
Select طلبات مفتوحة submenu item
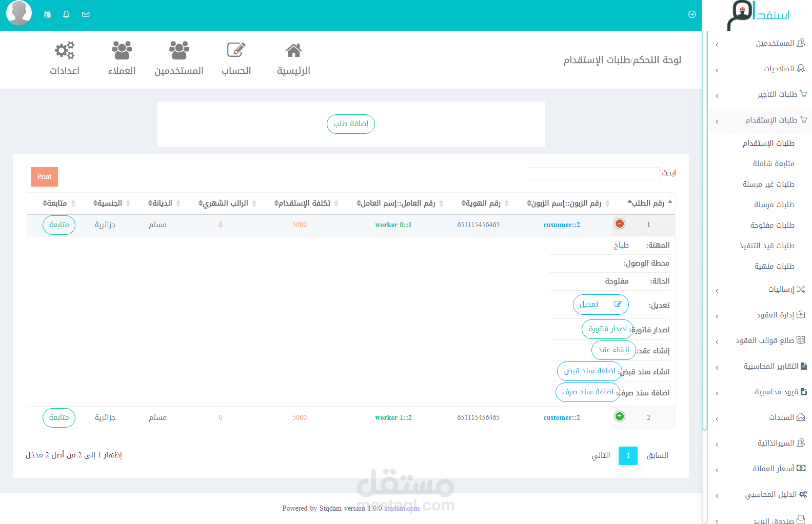[x=772, y=226]
